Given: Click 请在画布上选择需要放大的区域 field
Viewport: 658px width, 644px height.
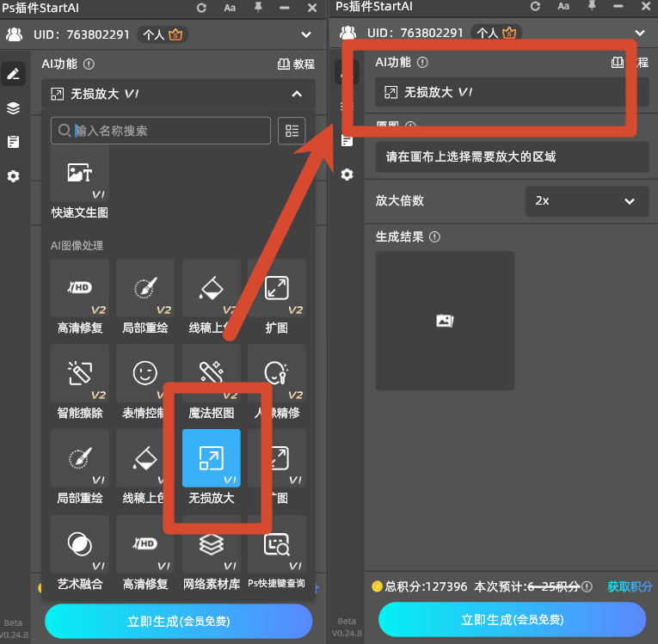Looking at the screenshot, I should pyautogui.click(x=512, y=156).
